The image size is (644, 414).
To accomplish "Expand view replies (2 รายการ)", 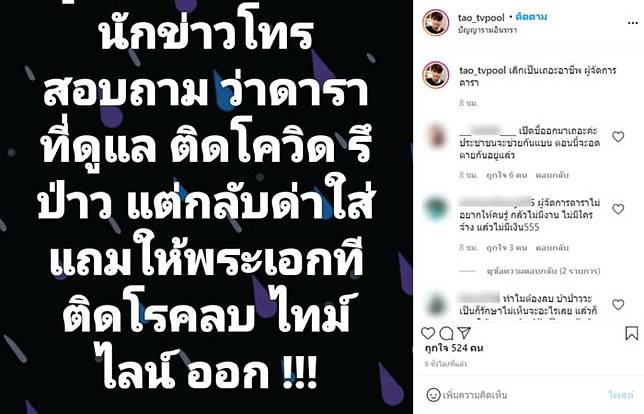I will (543, 271).
